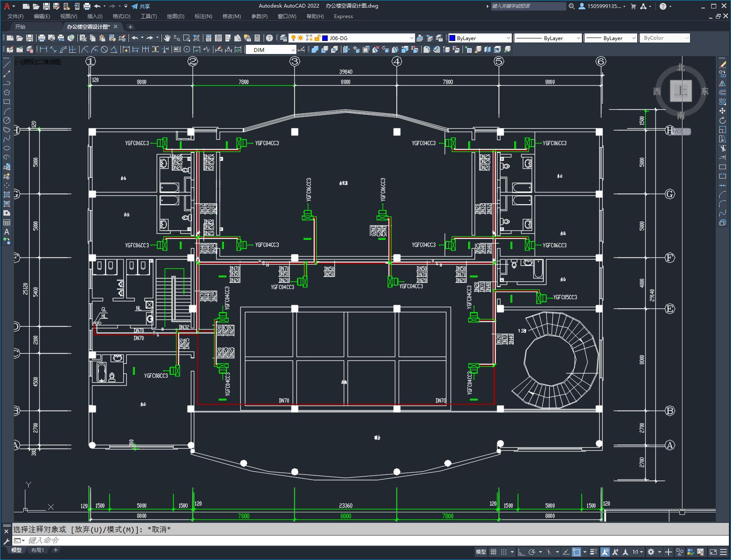The height and width of the screenshot is (560, 731).
Task: Expand the 1:1 annotation scale dropdown
Action: pyautogui.click(x=638, y=552)
